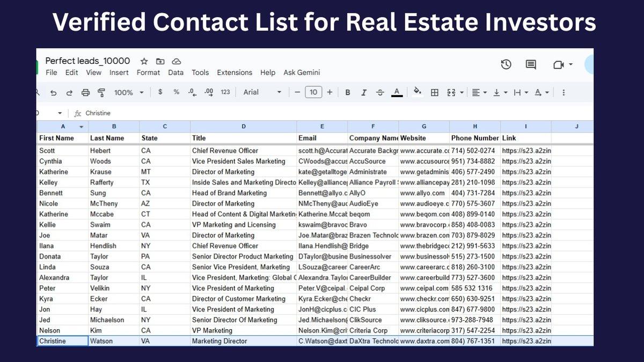Increase decimal places

[209, 92]
